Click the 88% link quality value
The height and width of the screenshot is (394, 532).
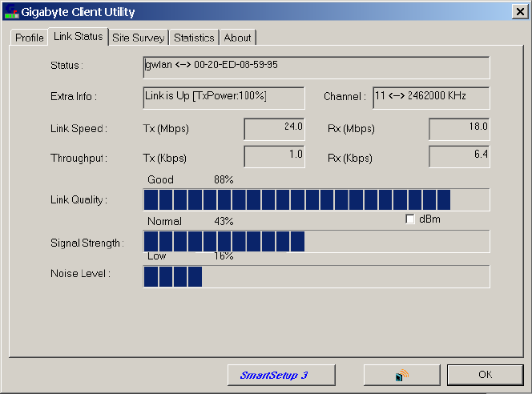point(224,179)
